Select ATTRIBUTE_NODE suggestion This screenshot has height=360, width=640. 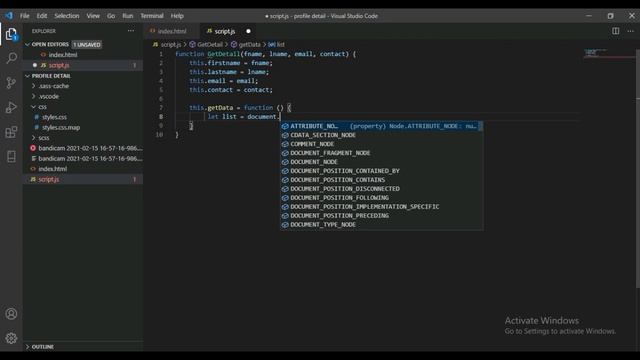[382, 126]
